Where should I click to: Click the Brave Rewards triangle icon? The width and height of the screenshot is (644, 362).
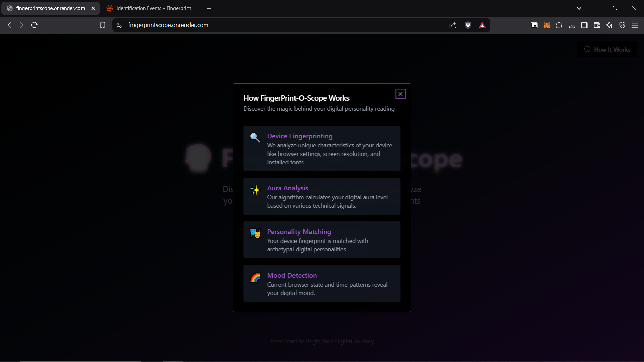(482, 25)
